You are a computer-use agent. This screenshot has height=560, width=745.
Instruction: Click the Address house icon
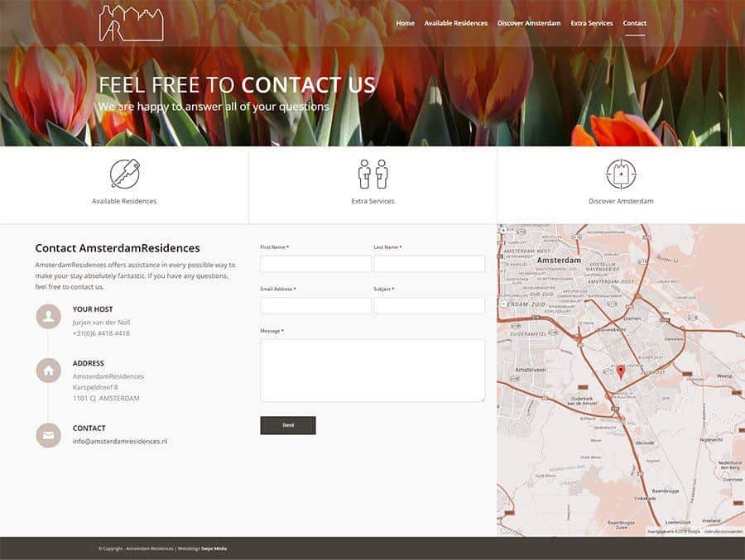coord(49,371)
